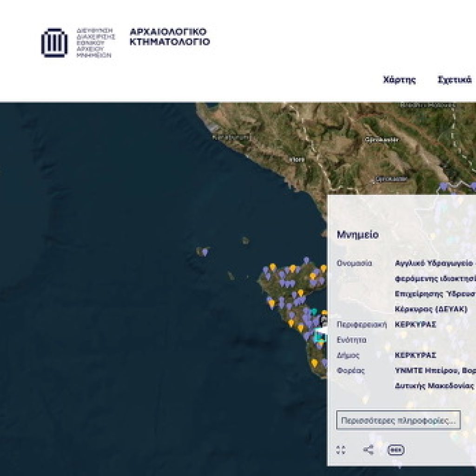Click the Μνημείο popup heading
The height and width of the screenshot is (476, 476).
[x=357, y=235]
